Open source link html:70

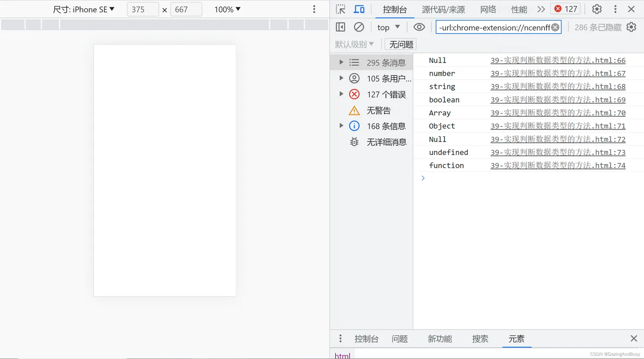pyautogui.click(x=558, y=113)
